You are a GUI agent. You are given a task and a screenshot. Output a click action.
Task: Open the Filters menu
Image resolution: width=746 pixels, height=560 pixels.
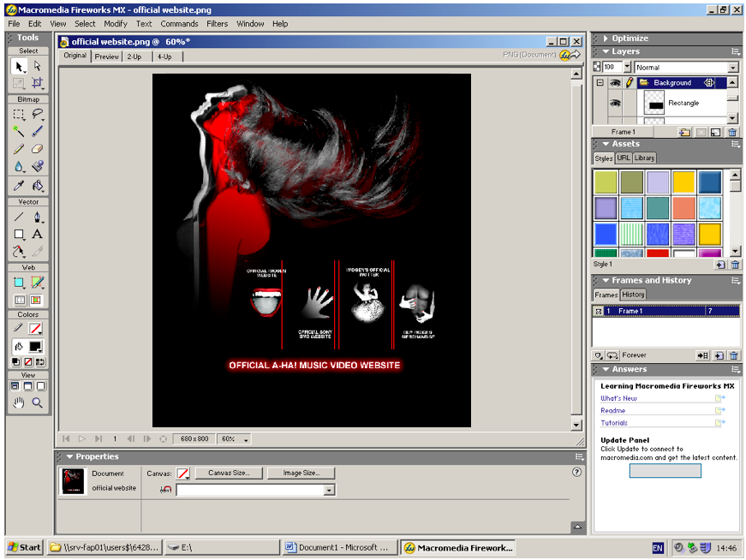[217, 24]
